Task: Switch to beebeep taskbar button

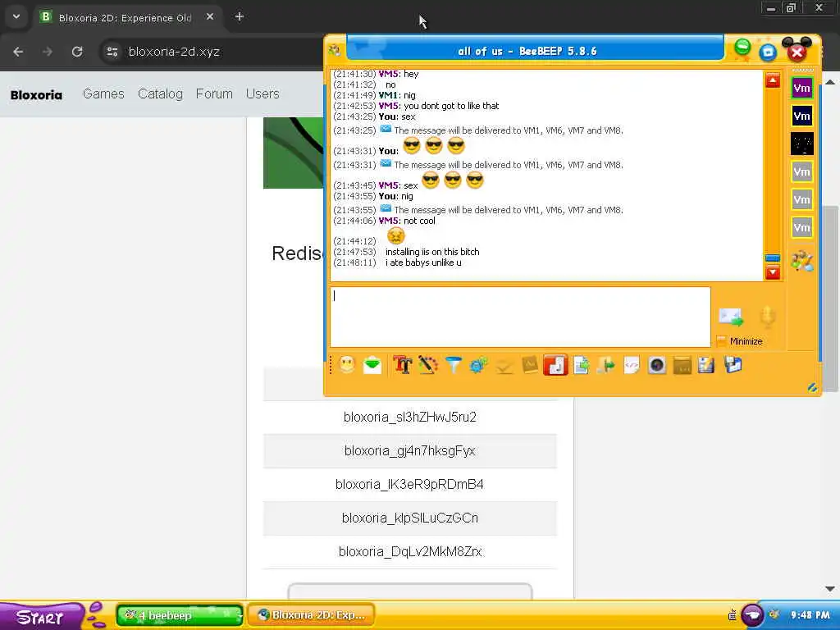Action: pyautogui.click(x=180, y=615)
